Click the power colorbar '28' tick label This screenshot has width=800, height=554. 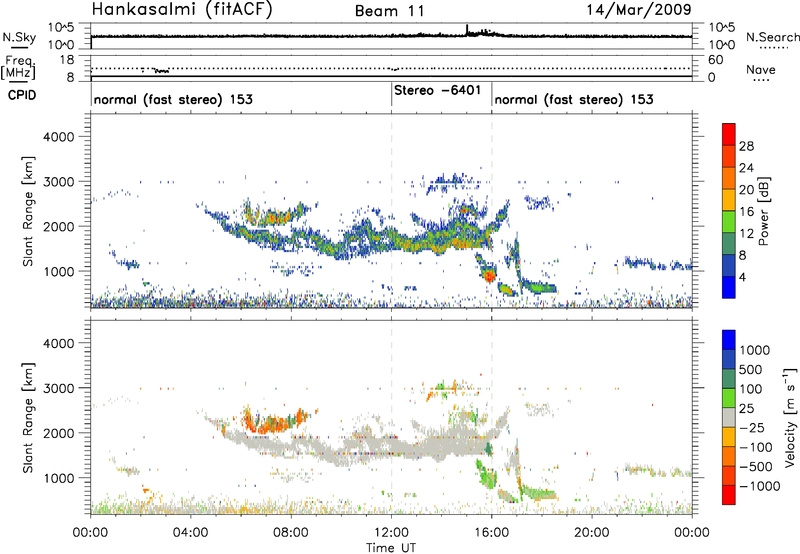(x=746, y=146)
